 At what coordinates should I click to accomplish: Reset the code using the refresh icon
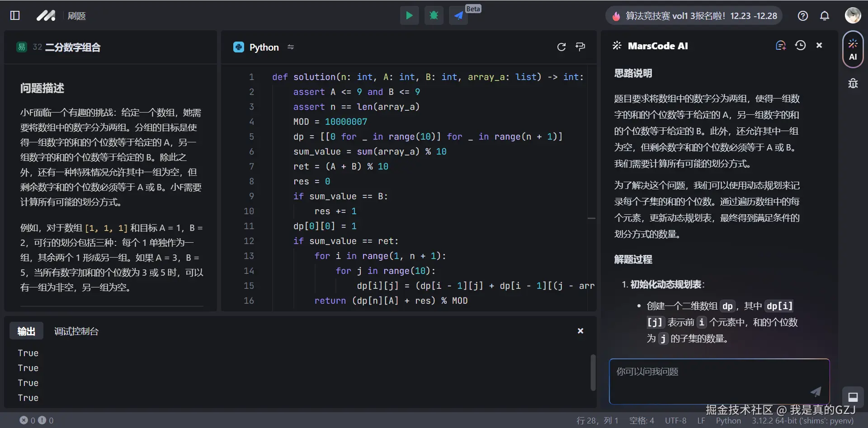[x=561, y=47]
